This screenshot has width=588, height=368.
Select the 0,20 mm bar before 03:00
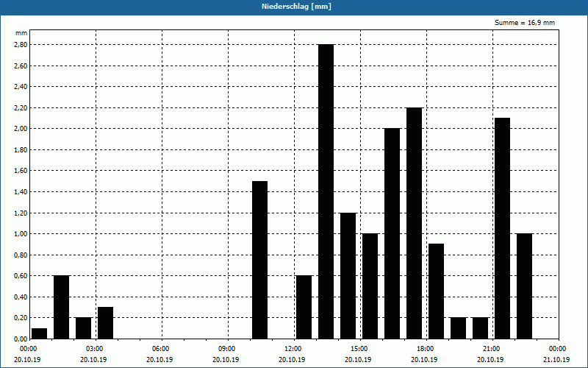click(x=84, y=328)
